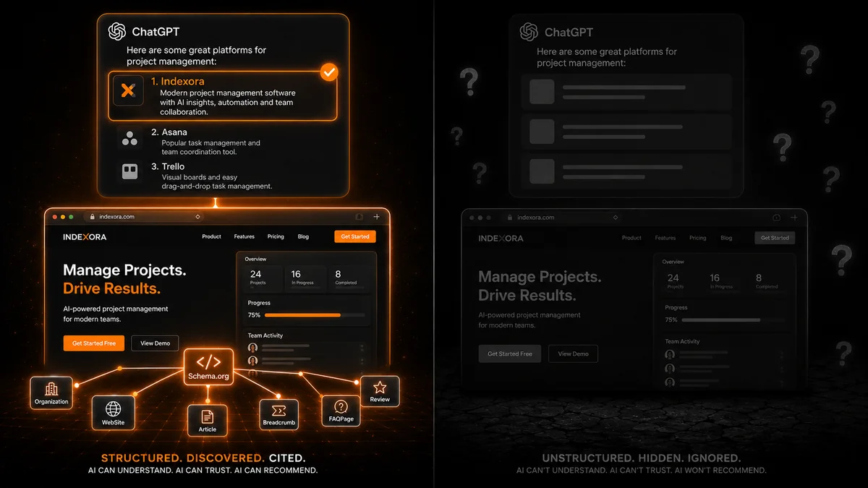Click the cloud icon in the dimmed browser toolbar
Screen dimensions: 868x488
coord(776,217)
